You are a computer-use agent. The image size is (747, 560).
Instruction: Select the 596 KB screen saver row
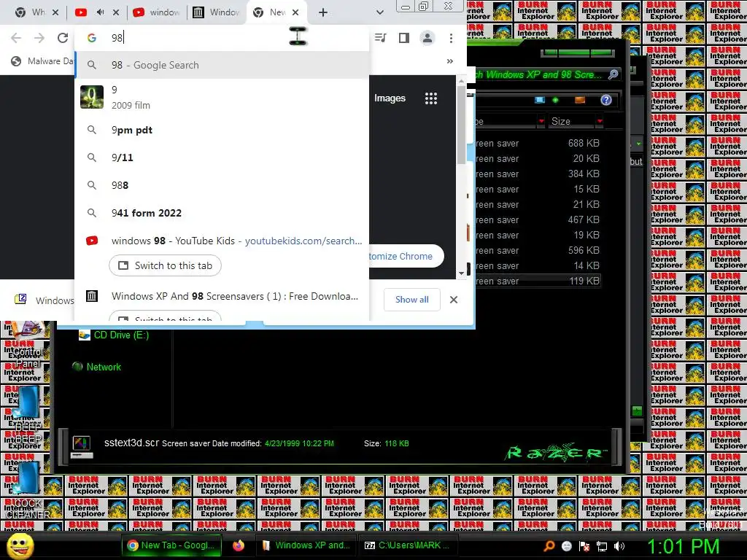tap(538, 251)
